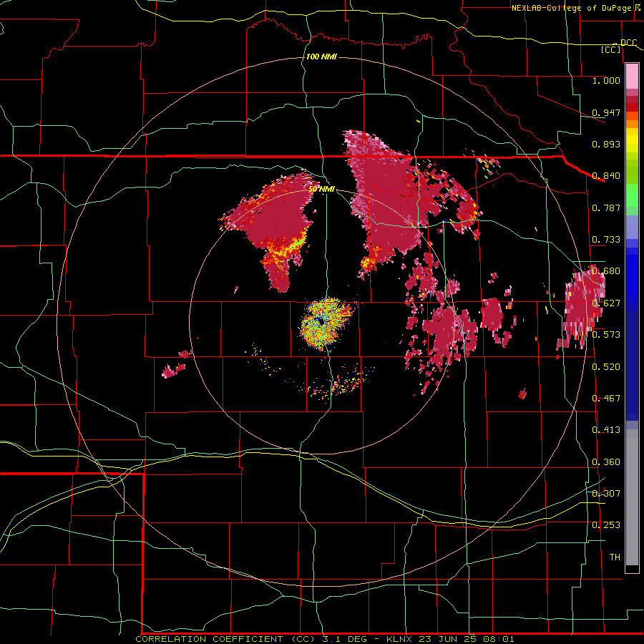The image size is (644, 644).
Task: Click the 50 NMI range ring label
Action: click(321, 190)
